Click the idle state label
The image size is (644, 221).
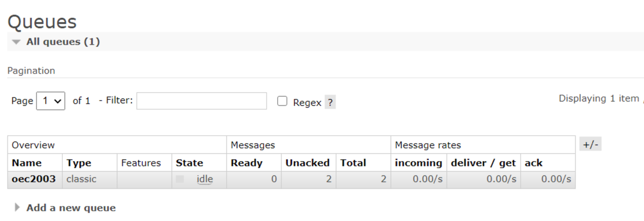(x=204, y=179)
